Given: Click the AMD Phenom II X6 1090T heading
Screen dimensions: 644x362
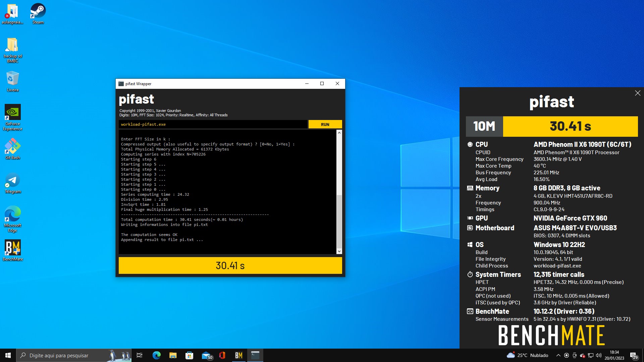Looking at the screenshot, I should 582,144.
